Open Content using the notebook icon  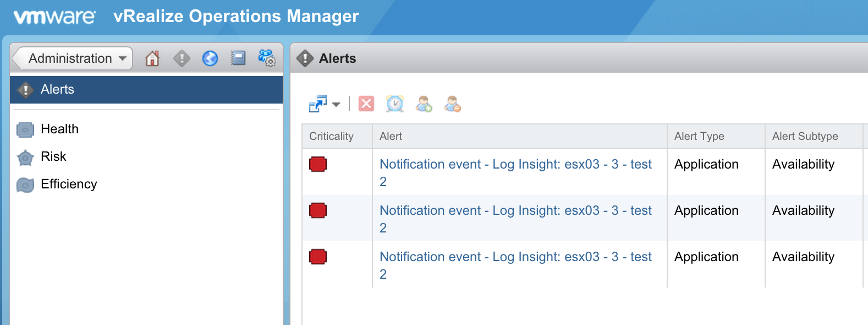pyautogui.click(x=238, y=58)
